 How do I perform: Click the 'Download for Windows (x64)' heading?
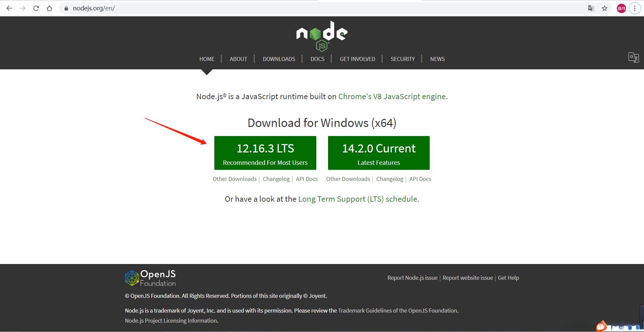[x=322, y=123]
